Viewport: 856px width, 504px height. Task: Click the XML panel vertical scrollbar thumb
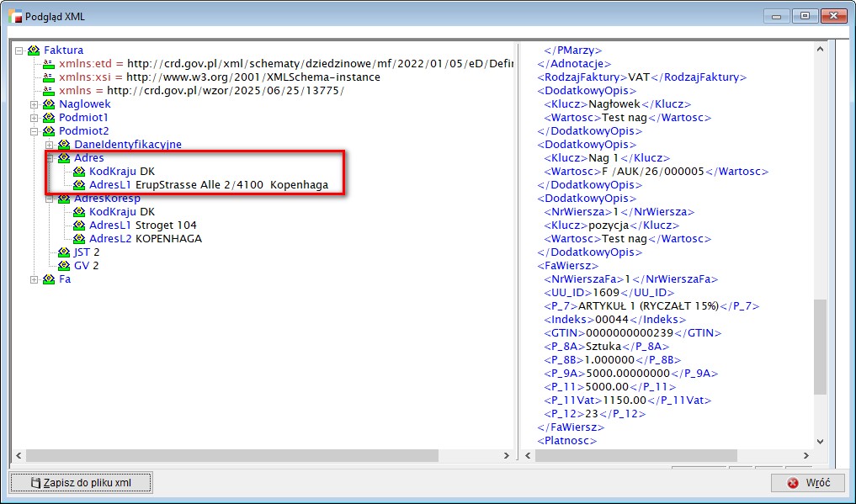821,345
